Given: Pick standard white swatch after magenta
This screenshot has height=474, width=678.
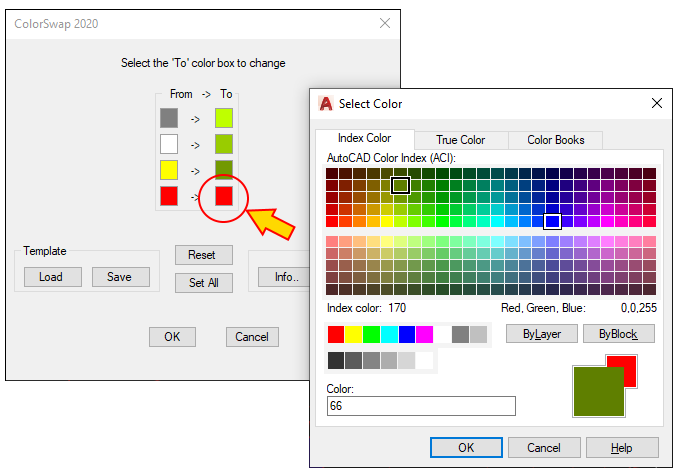Looking at the screenshot, I should (442, 335).
